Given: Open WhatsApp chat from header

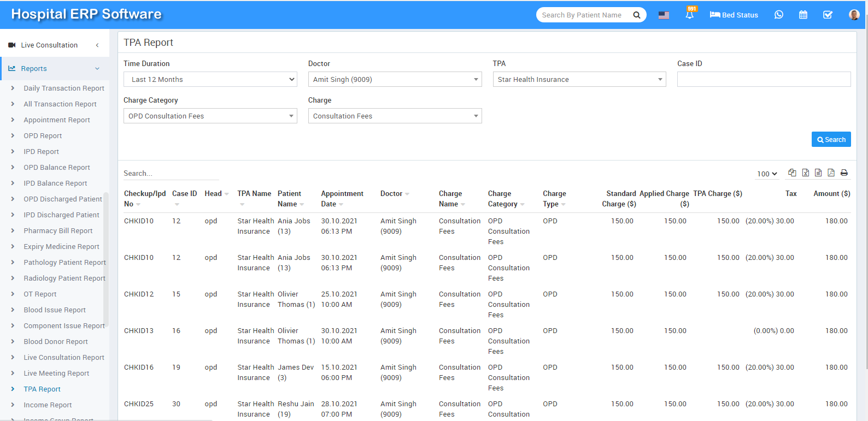Looking at the screenshot, I should (779, 15).
